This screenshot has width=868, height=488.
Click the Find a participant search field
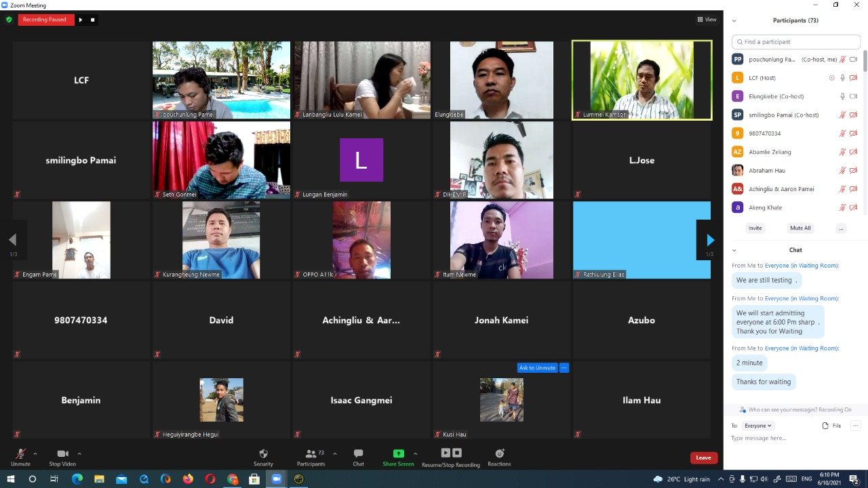tap(797, 42)
